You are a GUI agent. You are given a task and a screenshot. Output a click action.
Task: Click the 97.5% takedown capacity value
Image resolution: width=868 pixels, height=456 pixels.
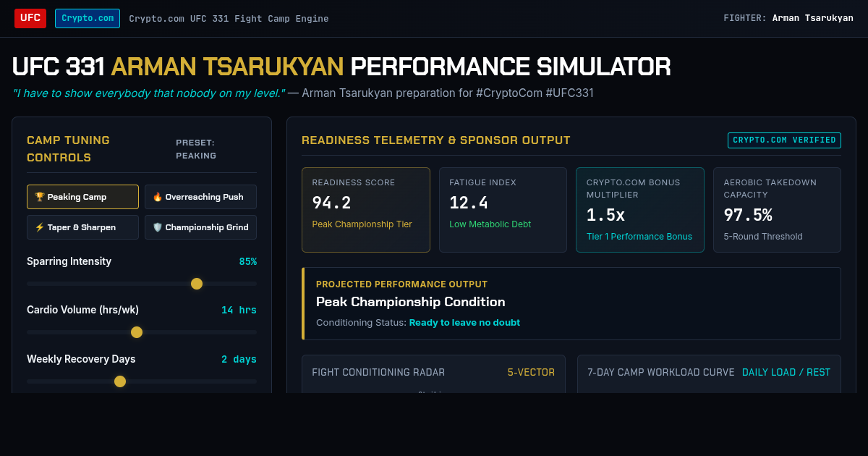pyautogui.click(x=748, y=215)
